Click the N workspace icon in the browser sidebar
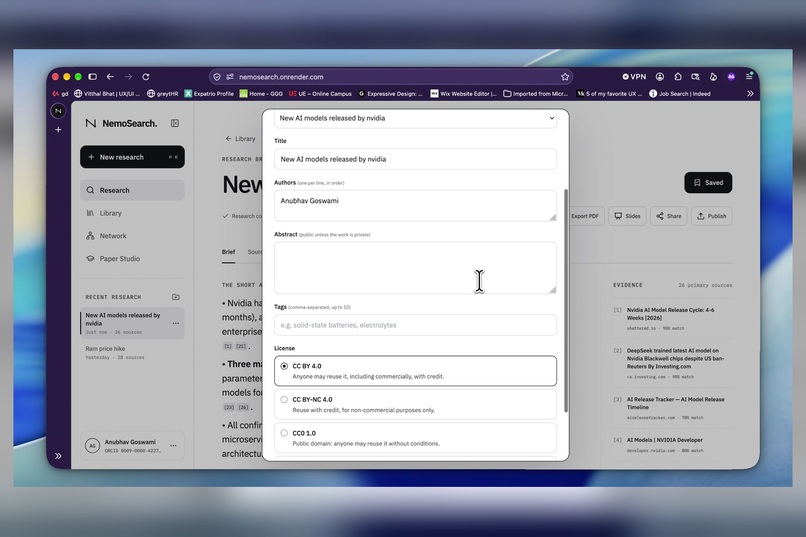This screenshot has height=537, width=806. pos(58,110)
